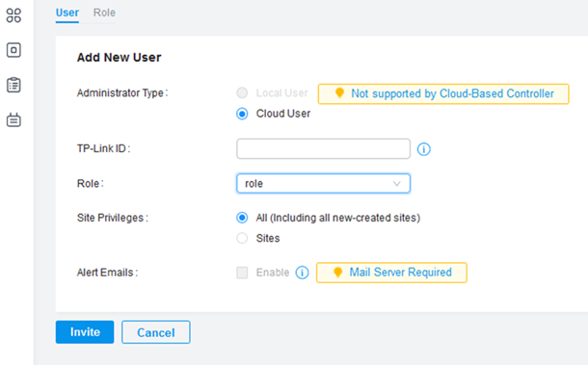Focus the TP-Link ID input field

tap(323, 148)
